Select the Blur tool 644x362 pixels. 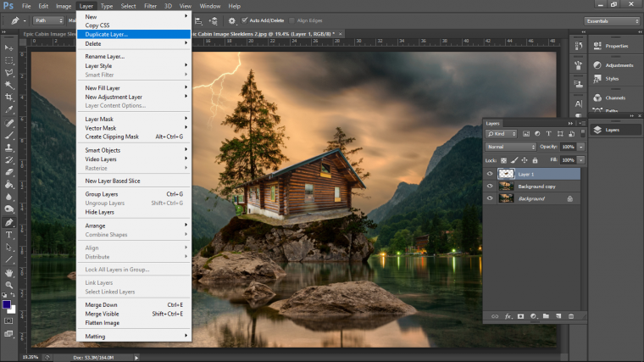[x=8, y=197]
